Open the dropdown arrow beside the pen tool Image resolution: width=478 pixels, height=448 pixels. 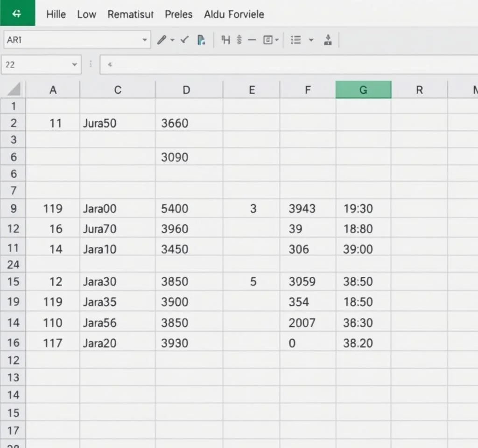coord(172,40)
